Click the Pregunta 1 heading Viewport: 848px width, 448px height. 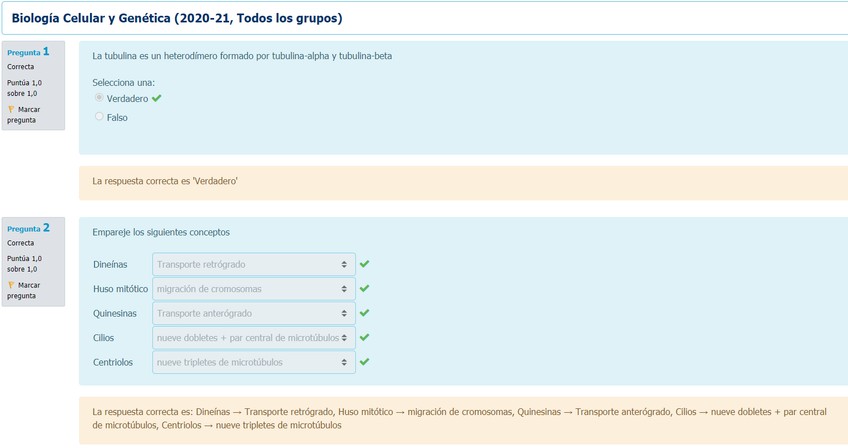[28, 52]
